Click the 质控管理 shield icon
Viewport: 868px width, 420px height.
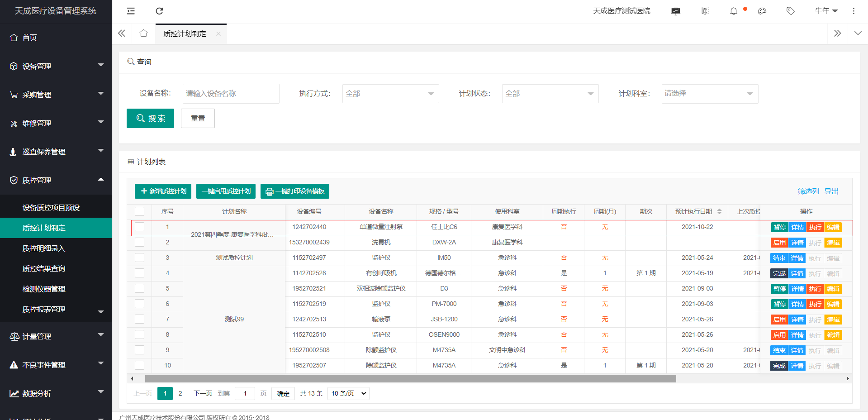tap(14, 180)
